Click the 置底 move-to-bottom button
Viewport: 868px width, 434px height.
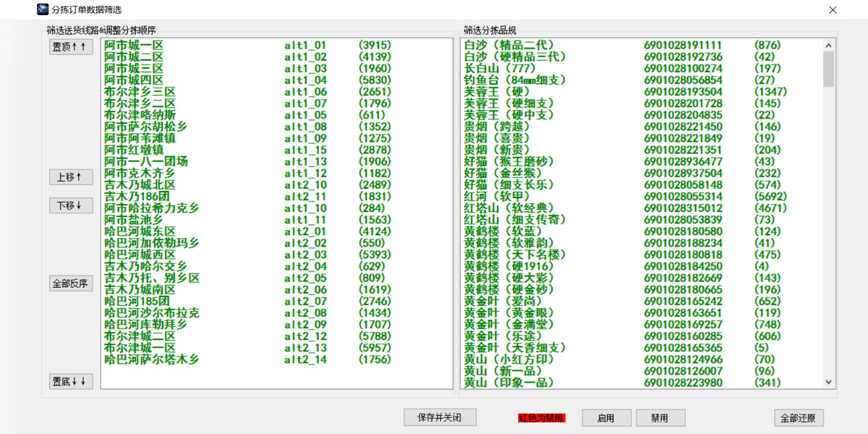click(x=71, y=381)
